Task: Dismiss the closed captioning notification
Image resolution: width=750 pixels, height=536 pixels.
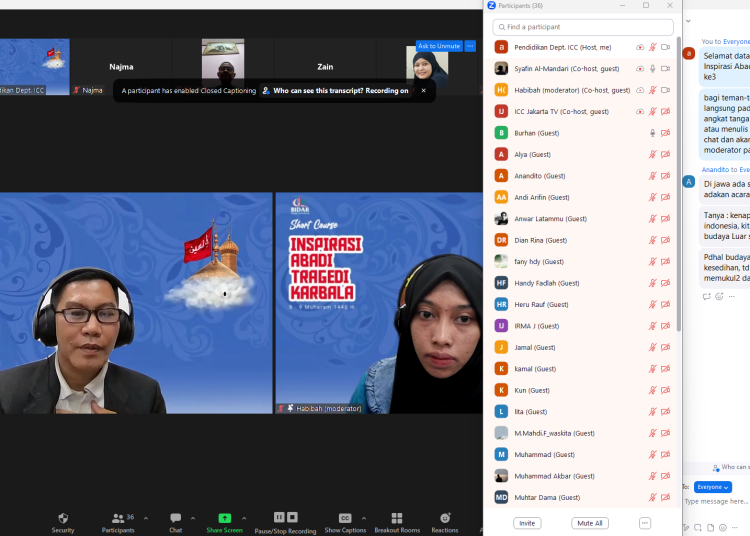Action: (x=423, y=90)
